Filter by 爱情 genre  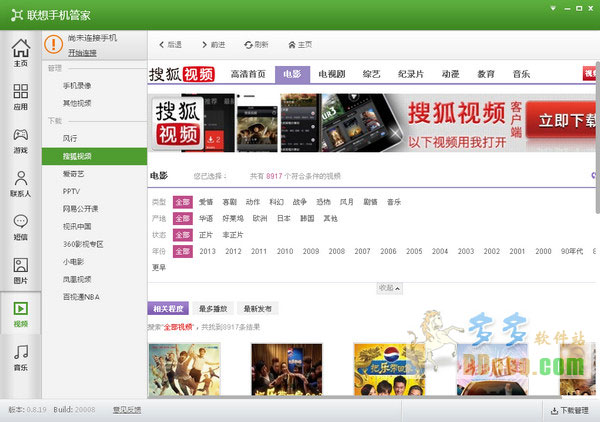(x=206, y=202)
